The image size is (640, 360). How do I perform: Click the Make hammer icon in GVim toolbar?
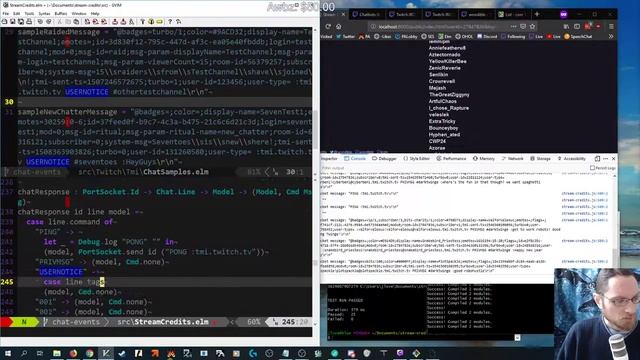click(142, 21)
